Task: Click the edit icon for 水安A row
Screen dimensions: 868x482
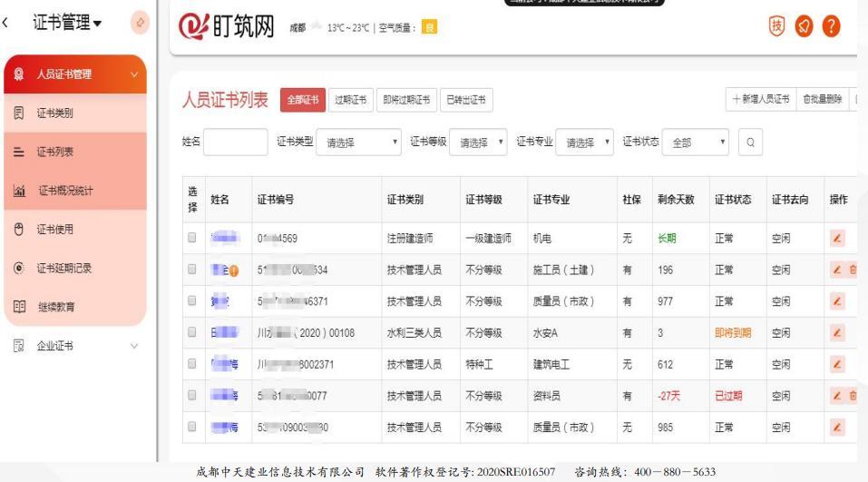Action: [x=837, y=333]
